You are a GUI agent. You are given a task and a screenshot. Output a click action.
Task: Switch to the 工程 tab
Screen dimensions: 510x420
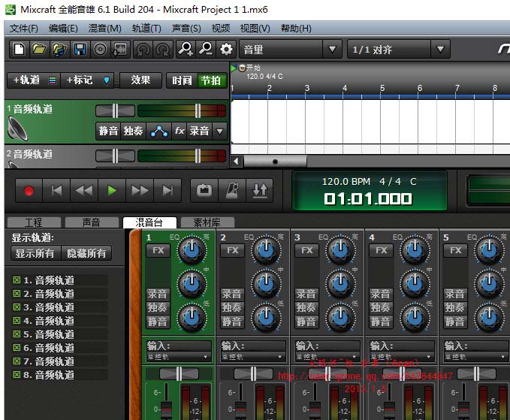tap(34, 222)
